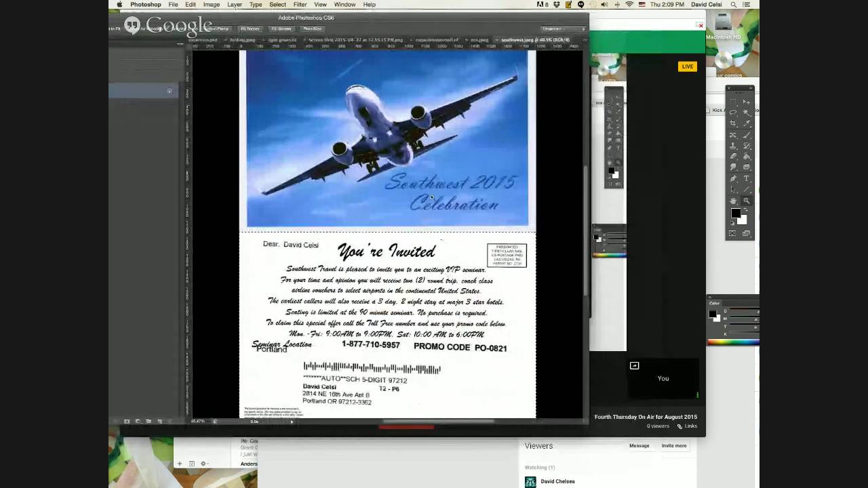Select the Move tool
The width and height of the screenshot is (868, 488).
click(x=747, y=102)
